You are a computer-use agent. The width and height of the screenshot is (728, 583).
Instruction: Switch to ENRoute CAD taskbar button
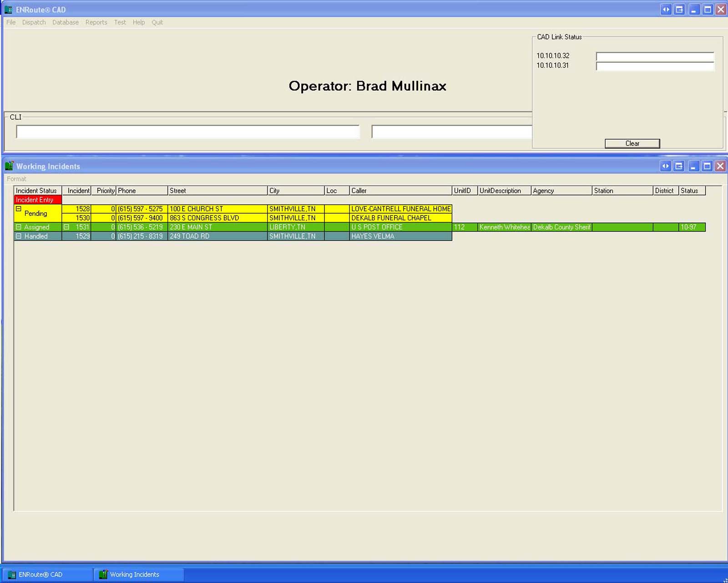47,575
